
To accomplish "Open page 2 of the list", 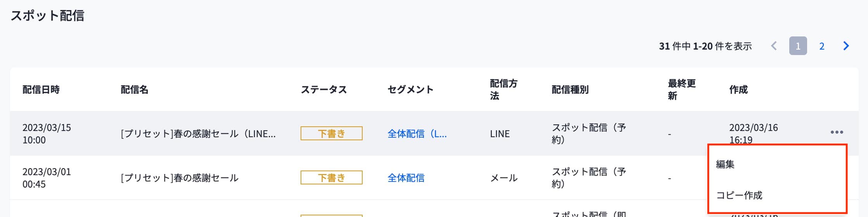I will pyautogui.click(x=821, y=46).
